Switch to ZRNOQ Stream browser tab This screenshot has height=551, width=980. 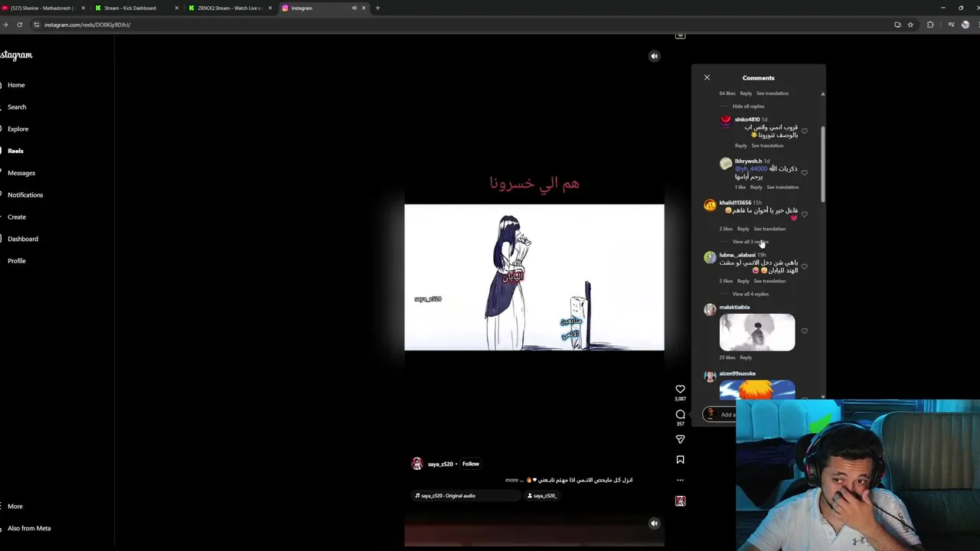pyautogui.click(x=229, y=8)
